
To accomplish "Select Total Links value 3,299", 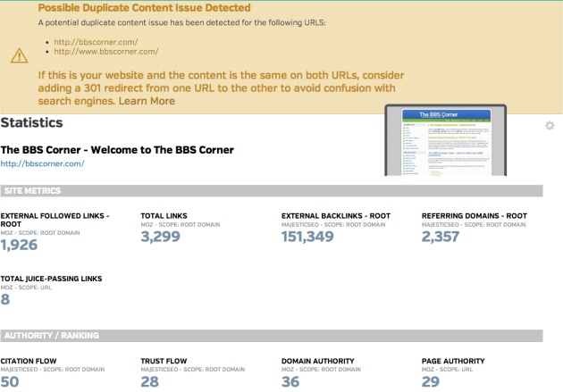I will coord(161,237).
